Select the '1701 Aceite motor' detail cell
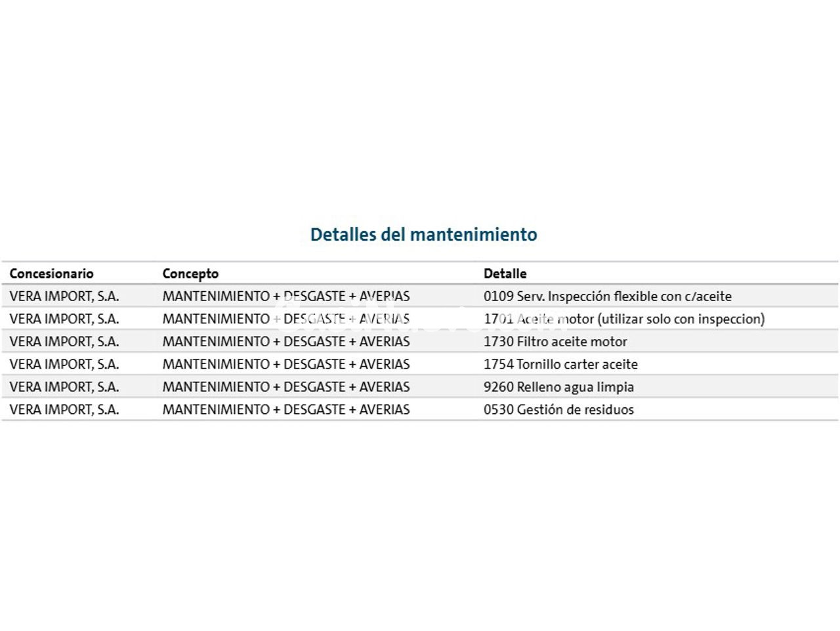The height and width of the screenshot is (631, 840). coord(623,319)
